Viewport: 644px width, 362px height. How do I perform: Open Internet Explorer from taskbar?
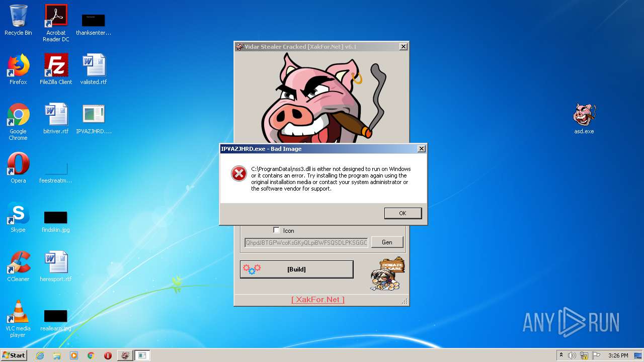(40, 355)
